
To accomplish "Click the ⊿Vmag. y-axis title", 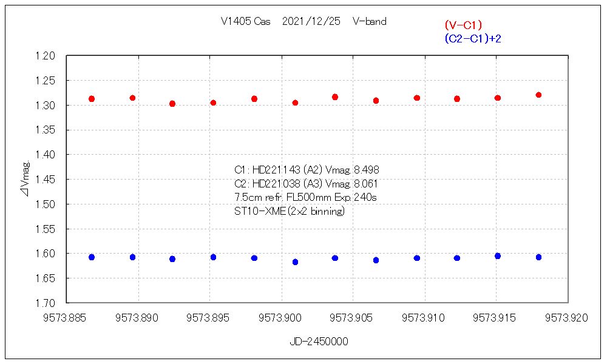I will [x=25, y=179].
